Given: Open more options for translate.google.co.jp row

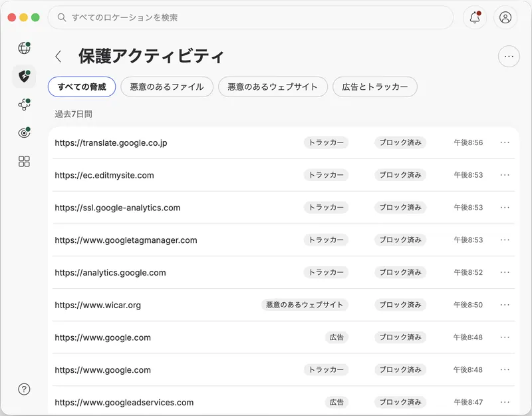Looking at the screenshot, I should 505,142.
